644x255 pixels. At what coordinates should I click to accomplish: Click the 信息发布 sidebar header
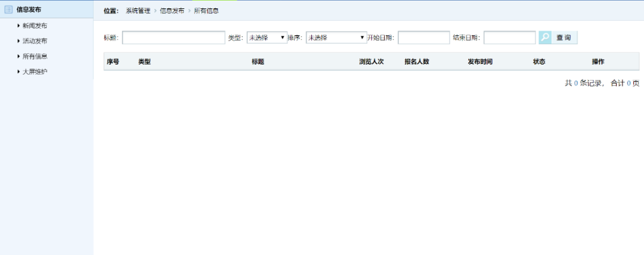(x=47, y=10)
